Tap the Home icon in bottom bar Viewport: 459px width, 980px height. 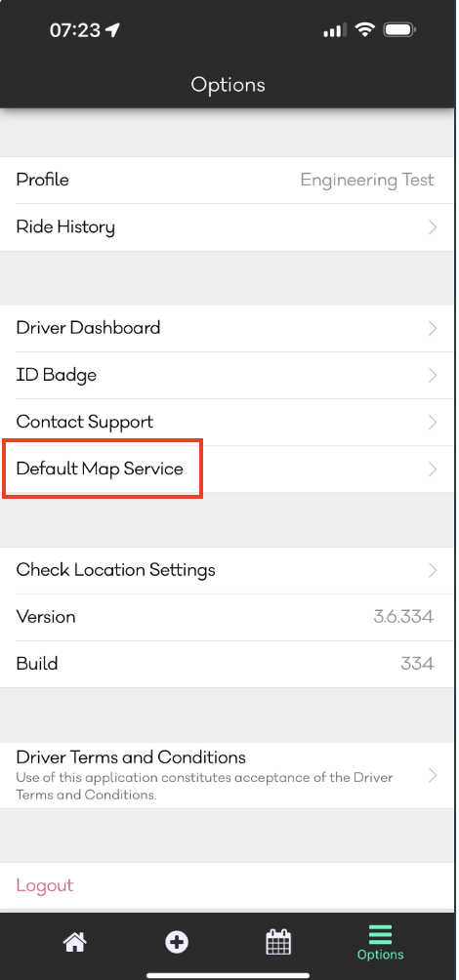[74, 942]
